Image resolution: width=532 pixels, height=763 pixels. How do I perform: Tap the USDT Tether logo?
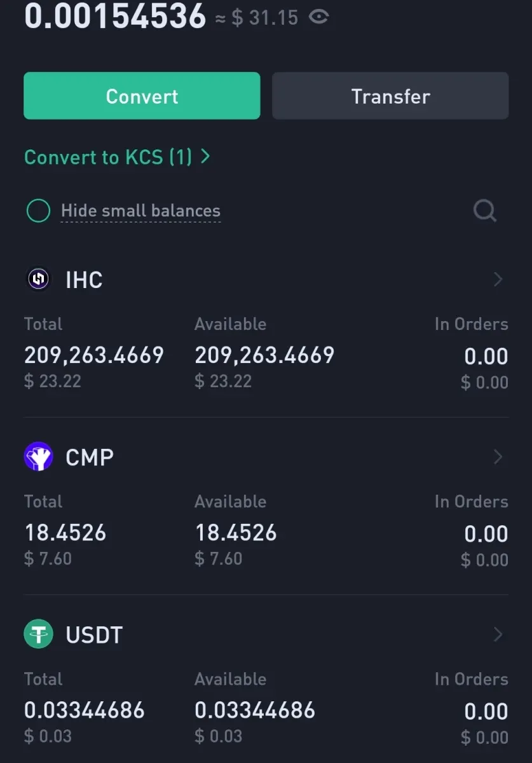click(x=38, y=634)
